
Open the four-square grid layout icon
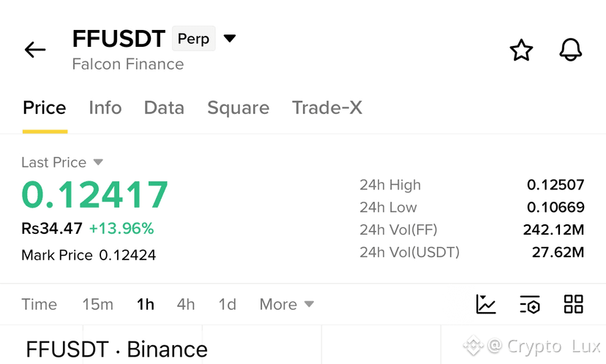click(x=574, y=304)
